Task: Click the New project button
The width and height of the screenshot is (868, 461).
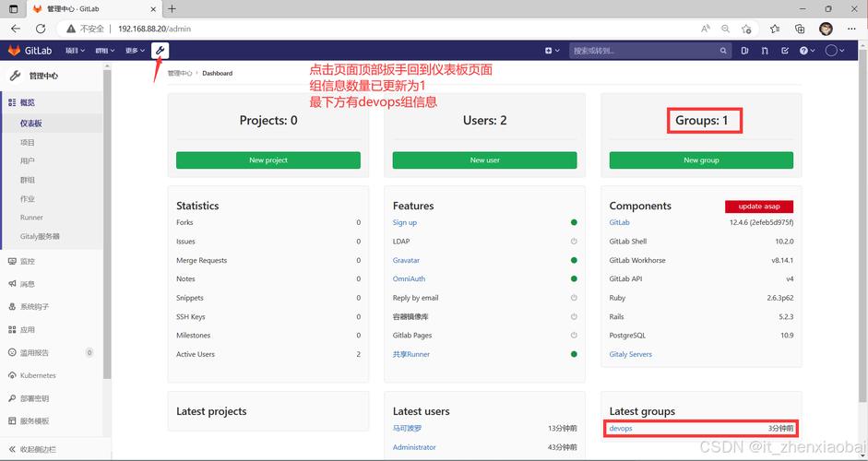Action: point(268,160)
